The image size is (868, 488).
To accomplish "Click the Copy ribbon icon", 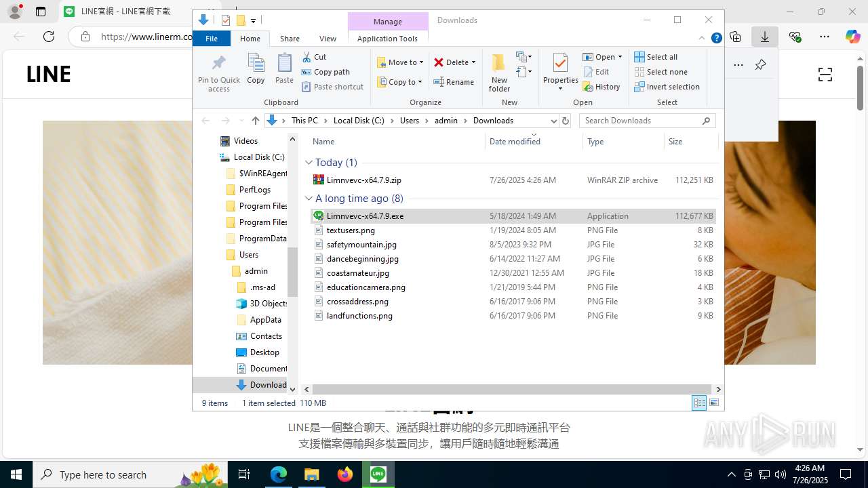I will pyautogui.click(x=256, y=69).
